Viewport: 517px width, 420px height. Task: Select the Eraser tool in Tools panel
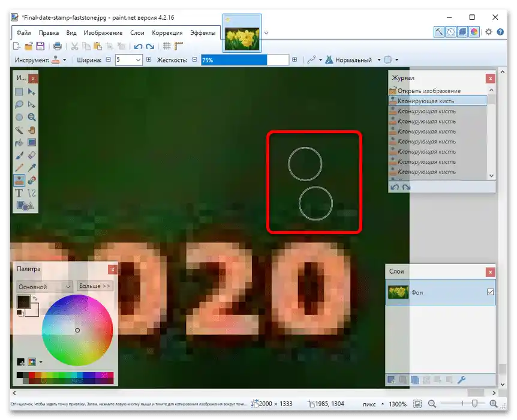point(32,155)
